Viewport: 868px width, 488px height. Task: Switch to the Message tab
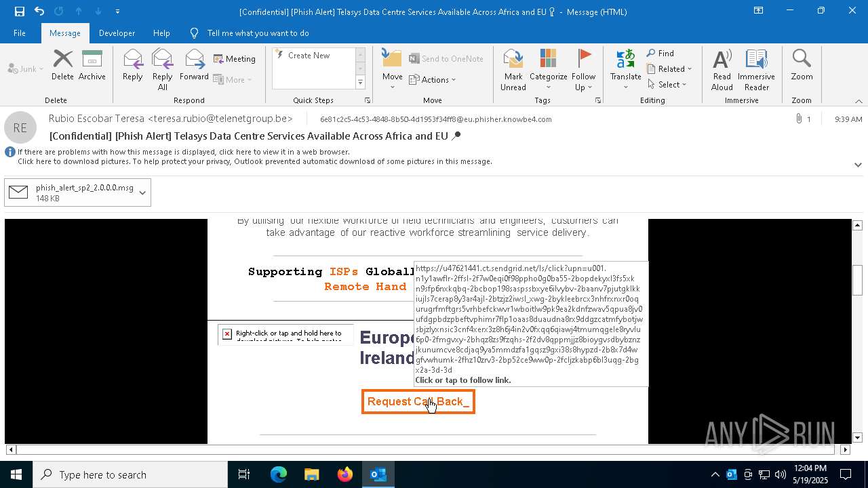point(65,33)
